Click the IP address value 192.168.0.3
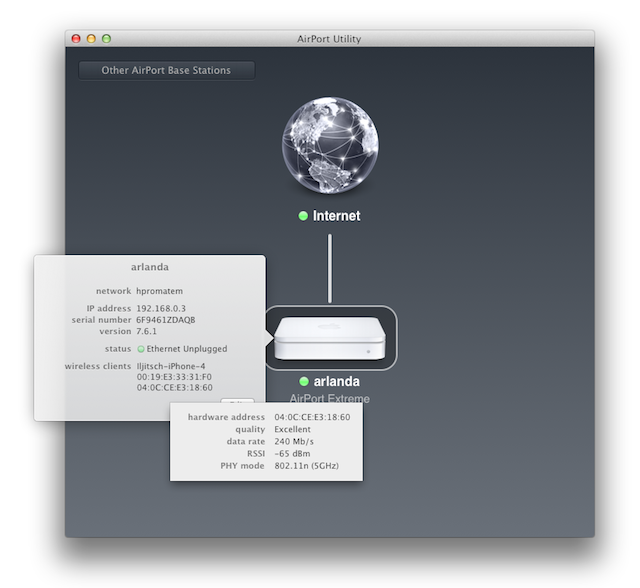The image size is (640, 588). point(161,308)
